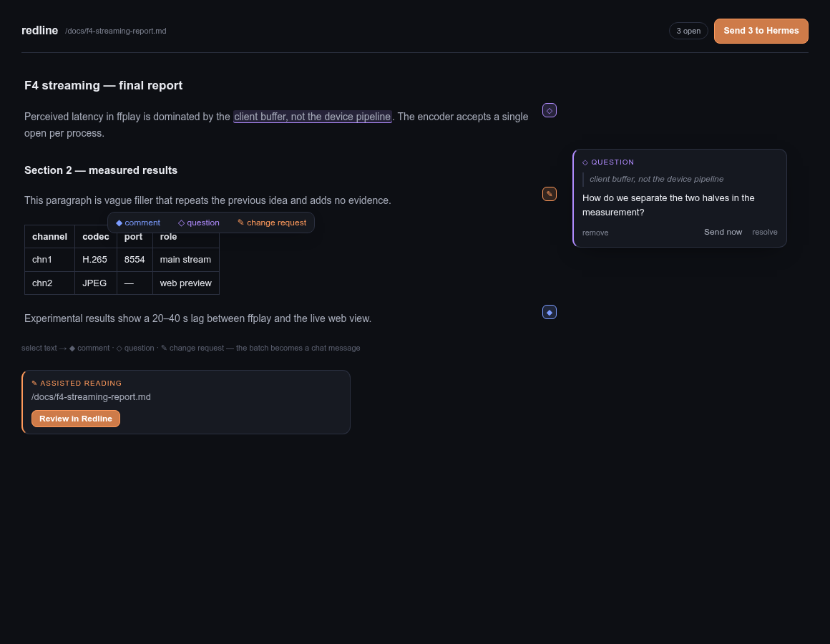Resolve the question annotation
Screen dimensions: 830x644
tap(764, 232)
